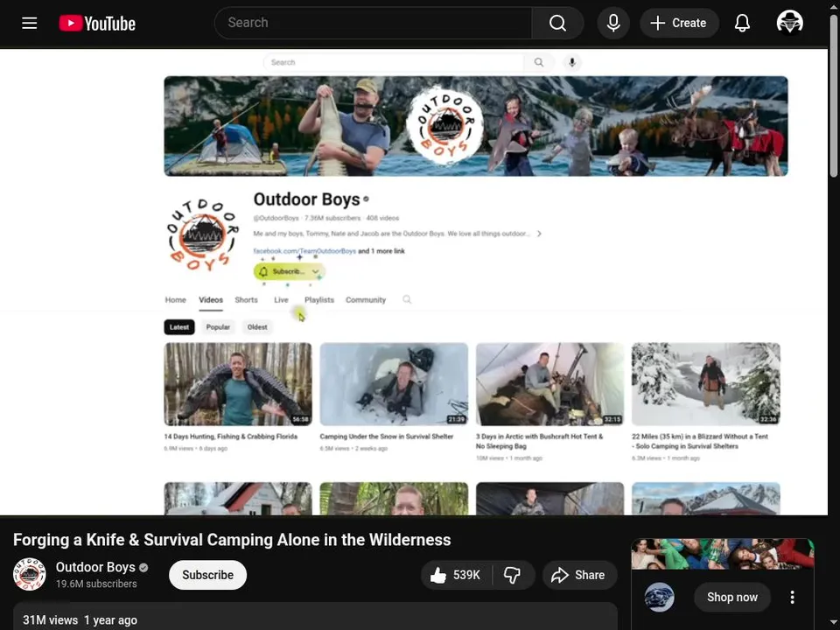840x630 pixels.
Task: Expand the channel description chevron
Action: [x=540, y=234]
